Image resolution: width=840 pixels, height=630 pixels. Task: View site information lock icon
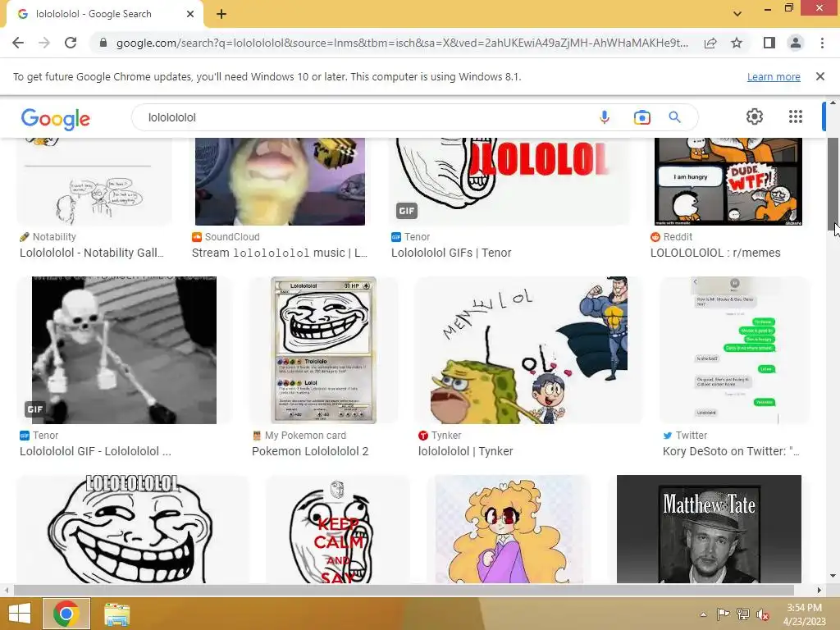103,43
